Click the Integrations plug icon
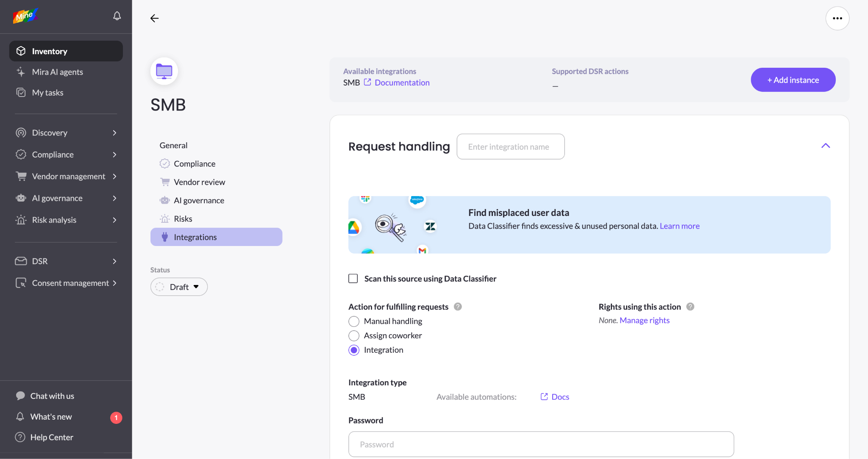 165,237
